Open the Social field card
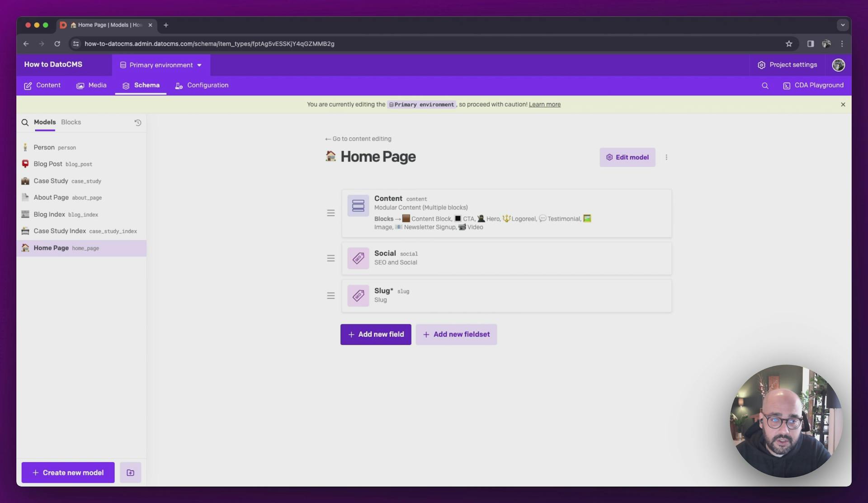Screen dimensions: 868x503 (506, 258)
